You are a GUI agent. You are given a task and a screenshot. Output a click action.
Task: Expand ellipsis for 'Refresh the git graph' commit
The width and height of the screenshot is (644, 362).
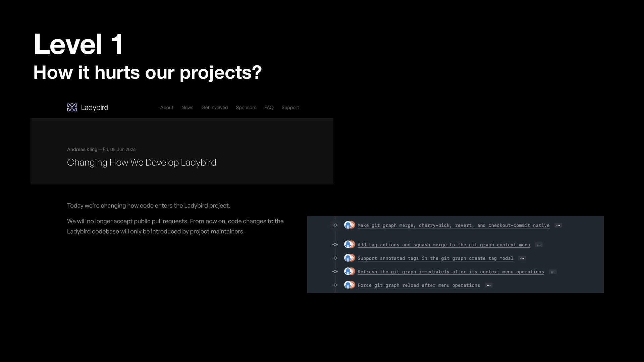[x=552, y=271]
